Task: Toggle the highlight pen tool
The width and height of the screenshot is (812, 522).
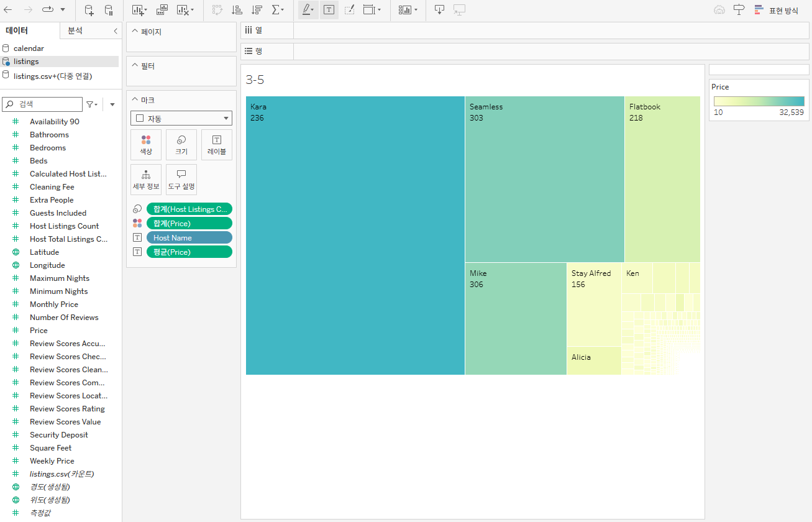Action: [x=306, y=10]
